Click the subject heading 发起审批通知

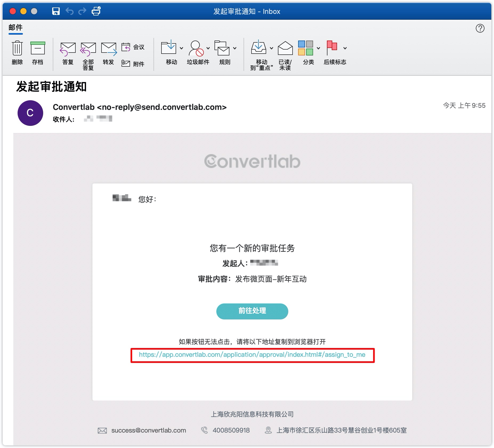(52, 87)
